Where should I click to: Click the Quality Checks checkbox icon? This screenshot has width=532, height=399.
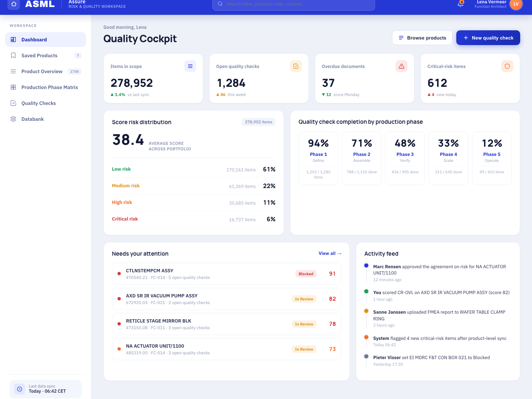13,103
